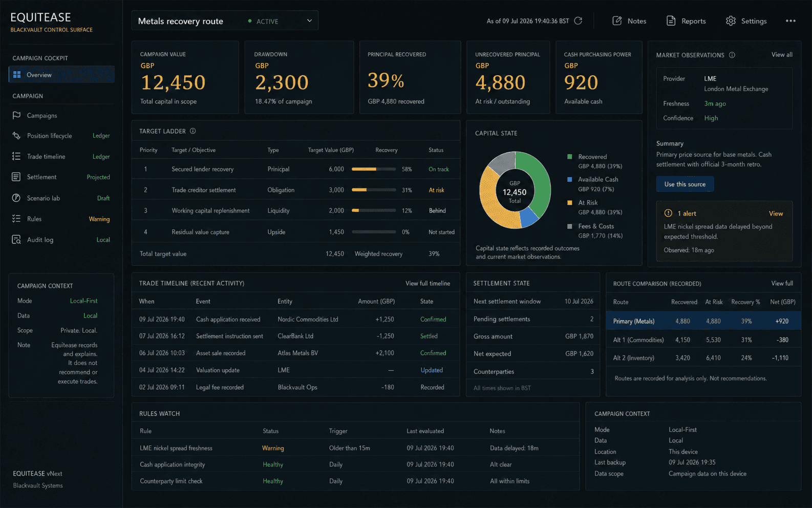
Task: Click the Rules checklist icon
Action: pos(16,219)
